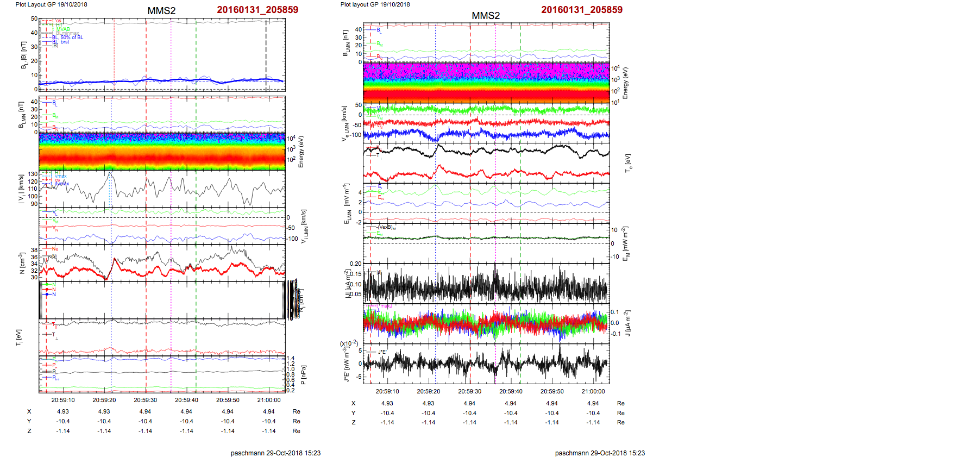Click the 21:00:00 time tick under right plot

coord(593,391)
